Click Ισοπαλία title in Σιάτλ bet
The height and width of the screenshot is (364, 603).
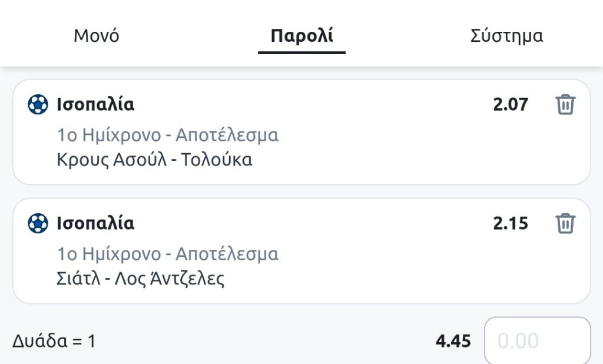pos(95,224)
